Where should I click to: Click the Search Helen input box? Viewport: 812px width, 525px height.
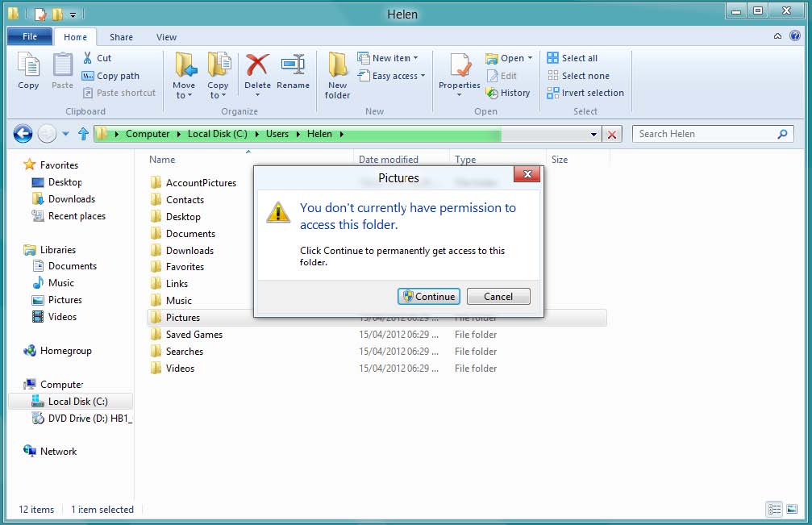[x=706, y=134]
